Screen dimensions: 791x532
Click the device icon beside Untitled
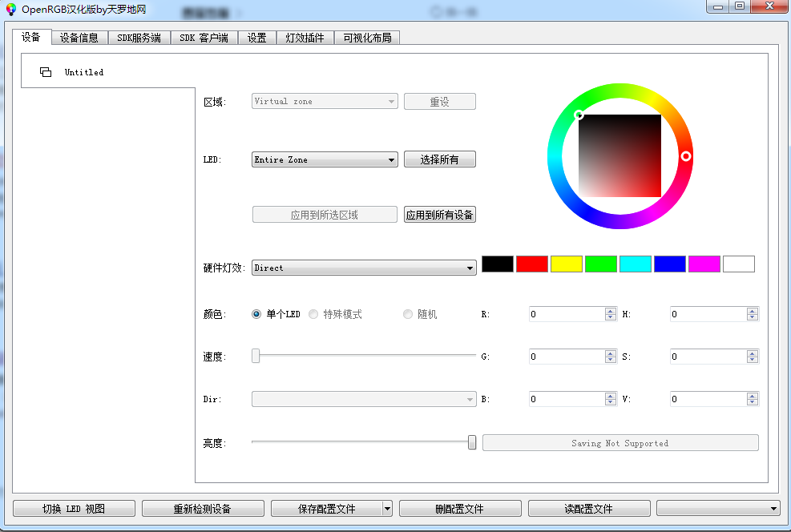pos(45,71)
